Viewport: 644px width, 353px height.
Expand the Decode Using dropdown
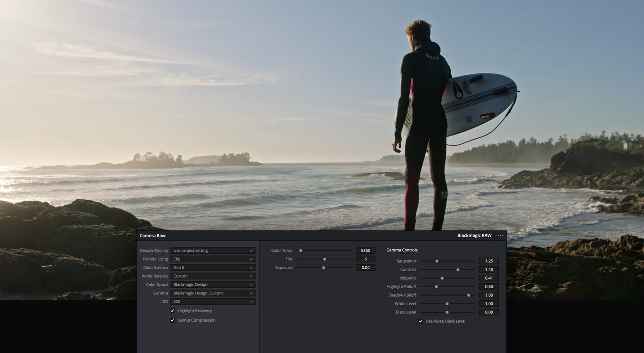[x=212, y=259]
